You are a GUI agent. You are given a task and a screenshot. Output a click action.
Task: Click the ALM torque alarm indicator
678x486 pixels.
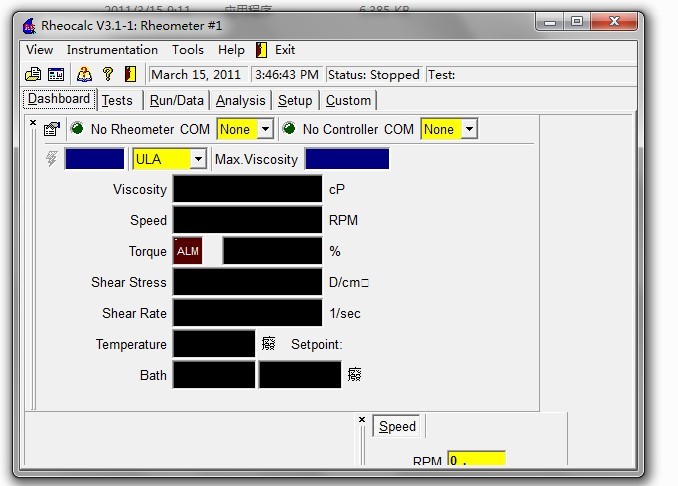[x=188, y=251]
